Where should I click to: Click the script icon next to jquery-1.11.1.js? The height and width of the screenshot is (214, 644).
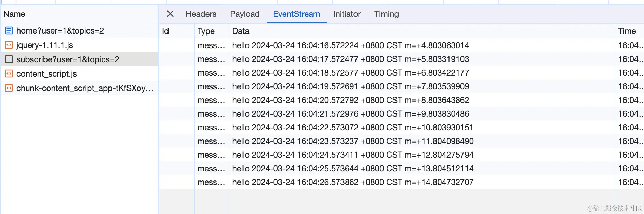(x=9, y=45)
